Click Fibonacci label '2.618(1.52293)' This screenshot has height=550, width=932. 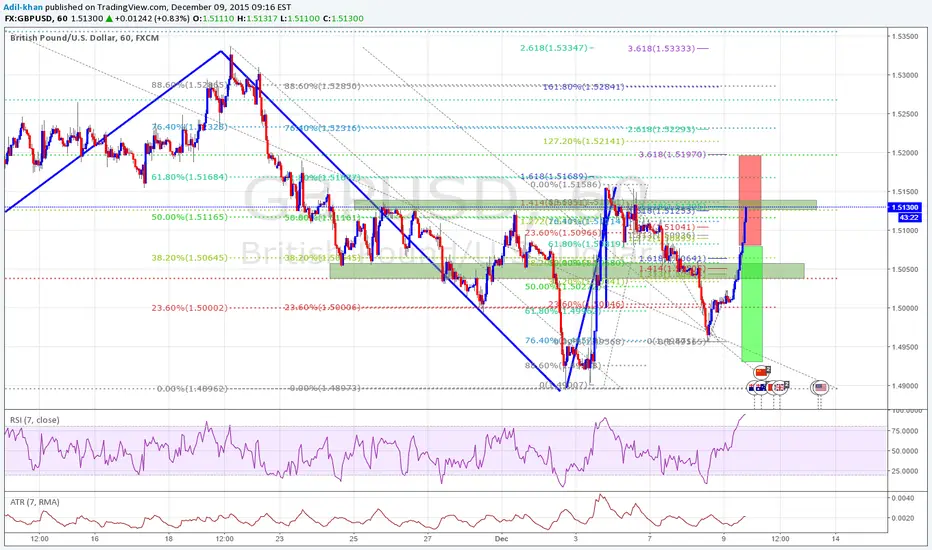662,129
